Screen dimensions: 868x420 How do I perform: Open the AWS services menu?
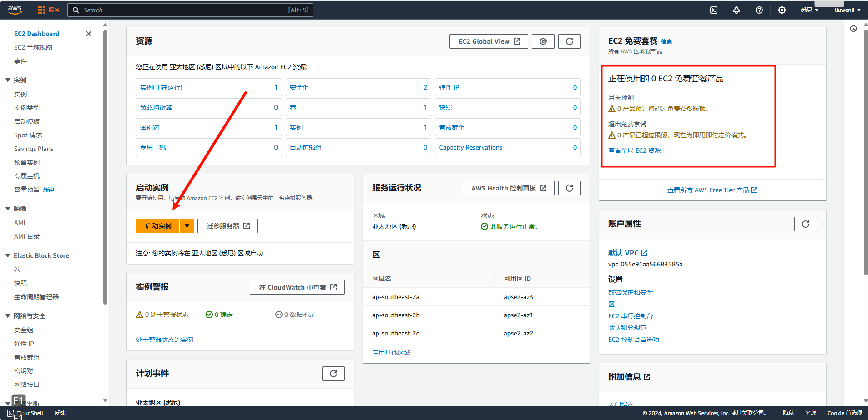click(48, 10)
